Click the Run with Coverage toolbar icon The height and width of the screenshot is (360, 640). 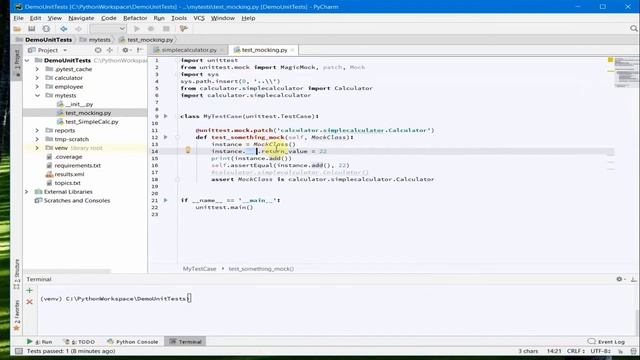click(184, 29)
